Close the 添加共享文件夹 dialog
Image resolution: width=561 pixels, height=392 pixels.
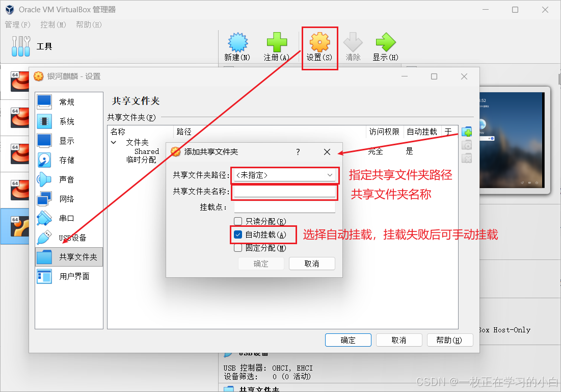pyautogui.click(x=327, y=152)
